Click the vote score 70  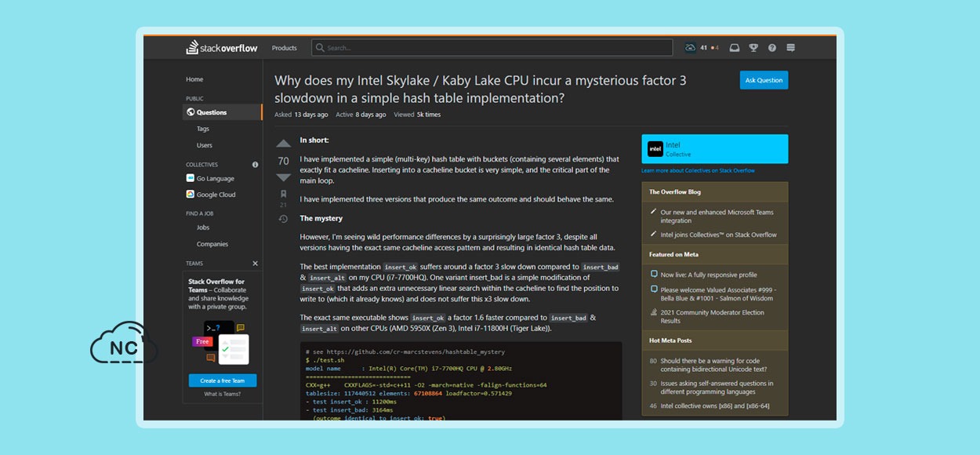click(x=283, y=161)
